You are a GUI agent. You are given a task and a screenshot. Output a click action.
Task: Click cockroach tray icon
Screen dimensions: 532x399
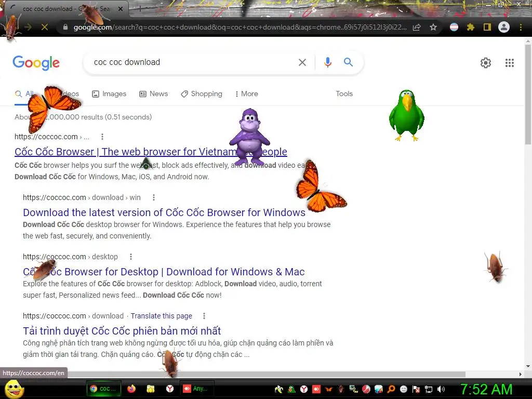click(x=341, y=389)
